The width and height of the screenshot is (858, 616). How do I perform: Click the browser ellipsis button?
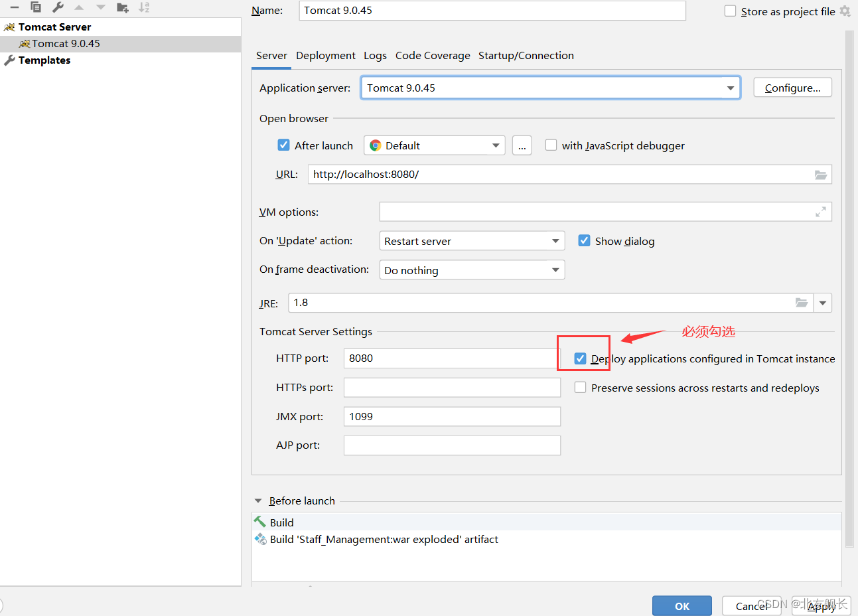[522, 145]
